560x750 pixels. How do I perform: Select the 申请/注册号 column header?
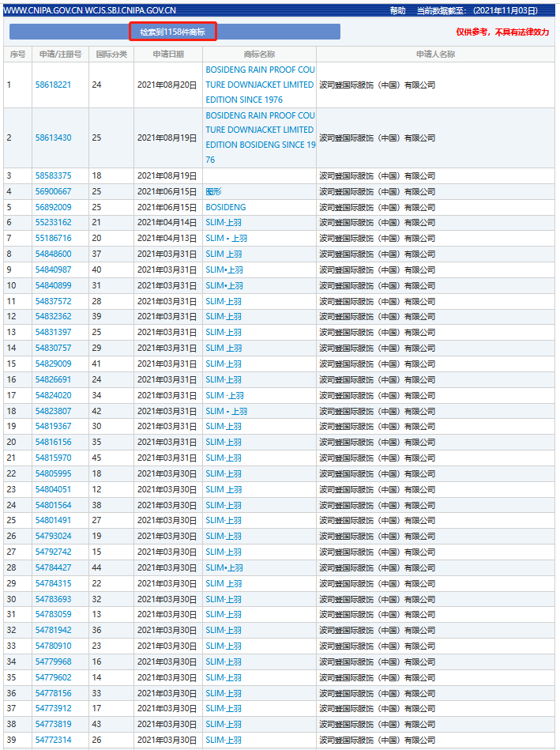pyautogui.click(x=60, y=54)
